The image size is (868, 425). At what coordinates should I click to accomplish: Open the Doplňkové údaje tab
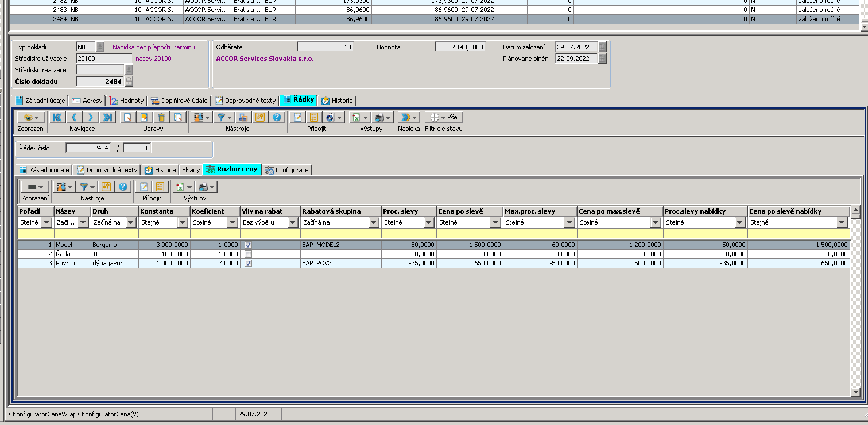click(x=179, y=101)
